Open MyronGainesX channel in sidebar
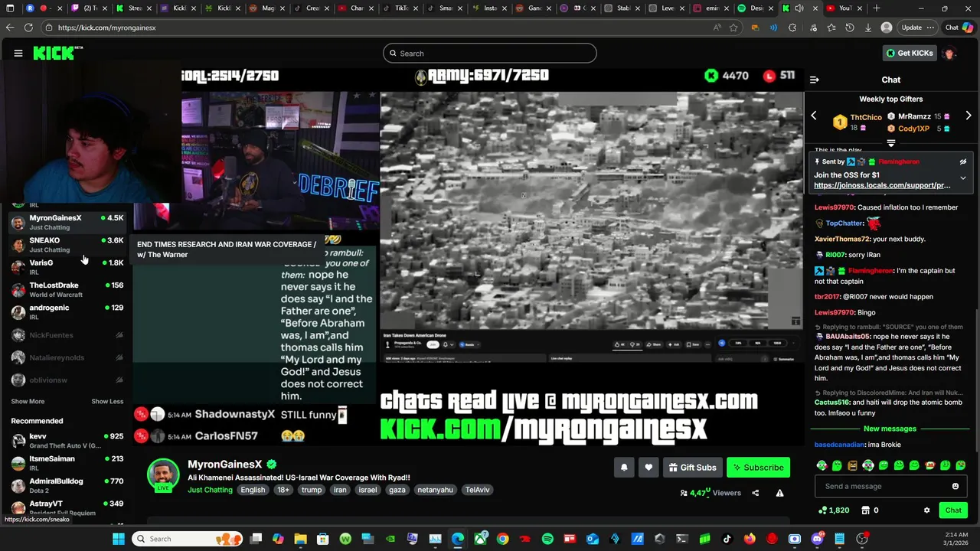The width and height of the screenshot is (980, 551). click(67, 222)
